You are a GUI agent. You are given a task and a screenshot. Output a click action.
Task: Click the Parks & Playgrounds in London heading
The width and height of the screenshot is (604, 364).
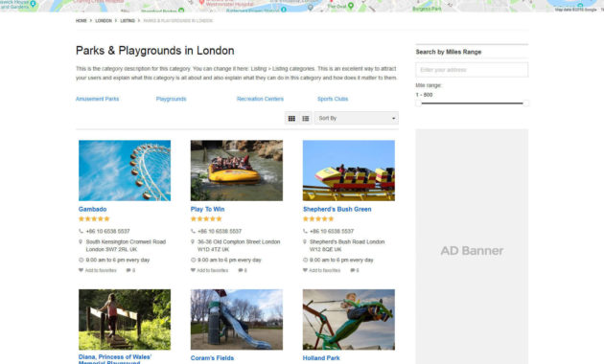[x=155, y=51]
